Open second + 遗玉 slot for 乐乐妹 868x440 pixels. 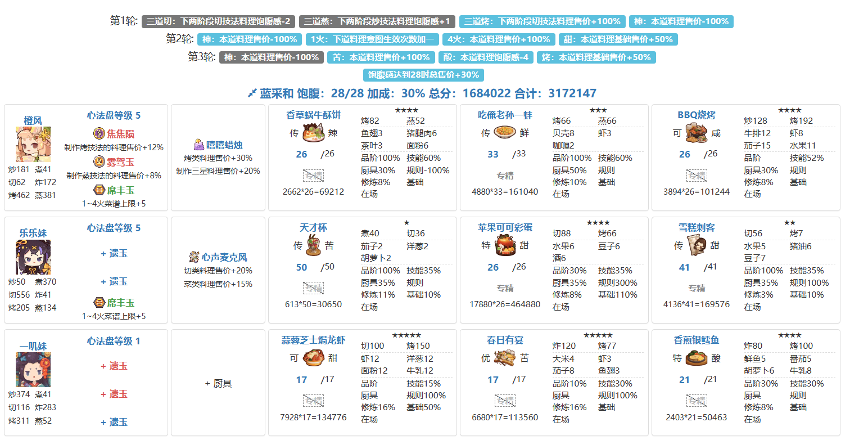coord(114,281)
